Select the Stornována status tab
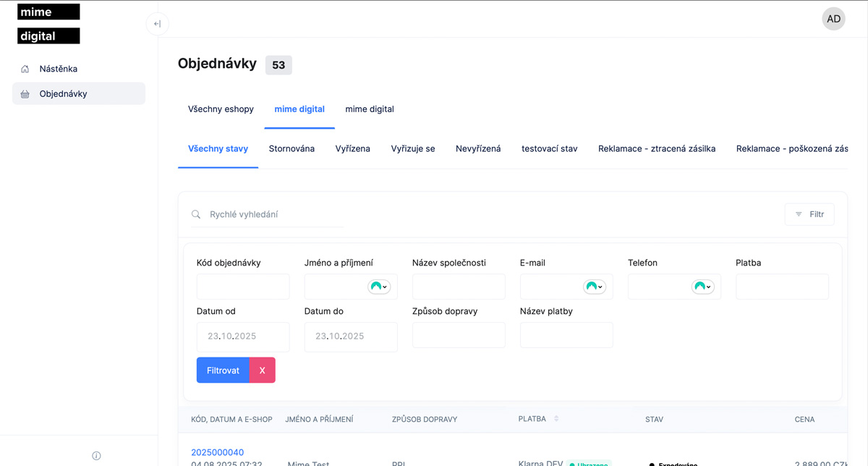The image size is (868, 466). tap(292, 148)
